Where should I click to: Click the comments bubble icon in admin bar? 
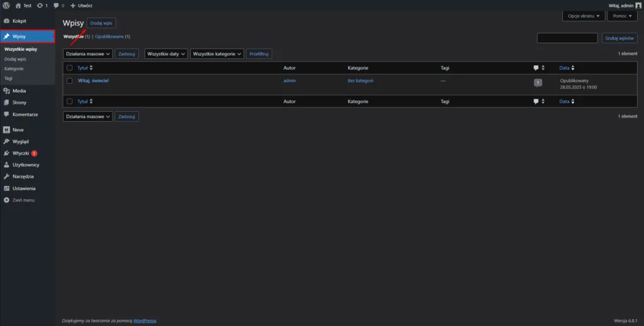point(57,6)
